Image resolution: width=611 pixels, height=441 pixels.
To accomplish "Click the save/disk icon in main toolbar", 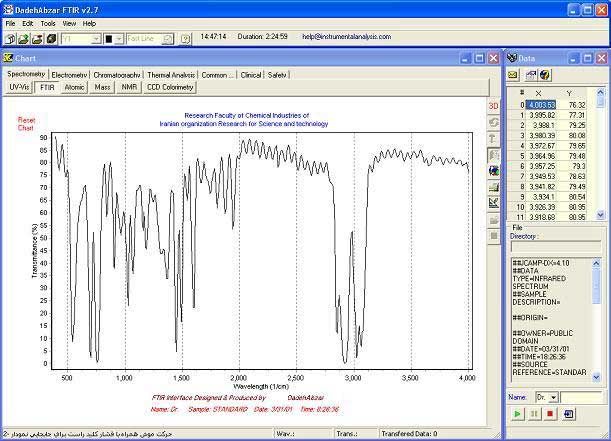I will [x=37, y=39].
